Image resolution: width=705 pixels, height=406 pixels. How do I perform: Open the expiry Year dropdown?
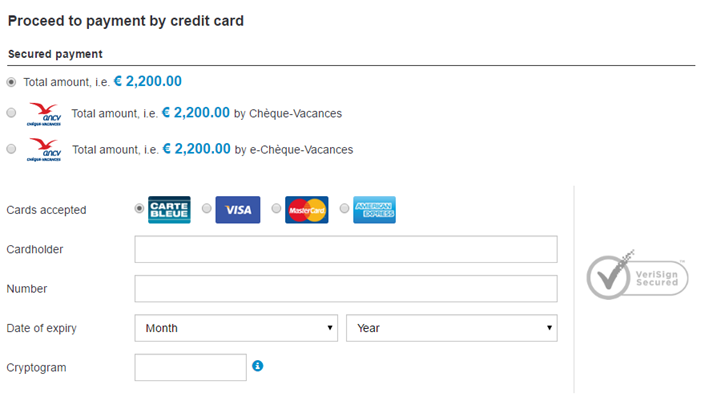[451, 328]
